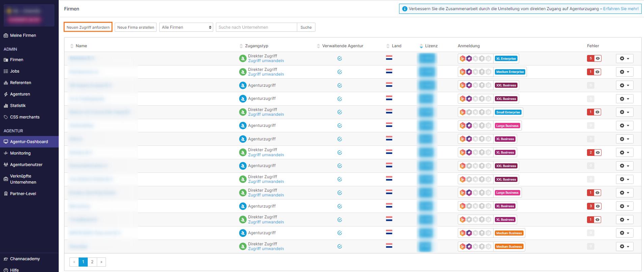This screenshot has width=644, height=272.
Task: Open the Alle Firmen dropdown
Action: click(x=186, y=27)
